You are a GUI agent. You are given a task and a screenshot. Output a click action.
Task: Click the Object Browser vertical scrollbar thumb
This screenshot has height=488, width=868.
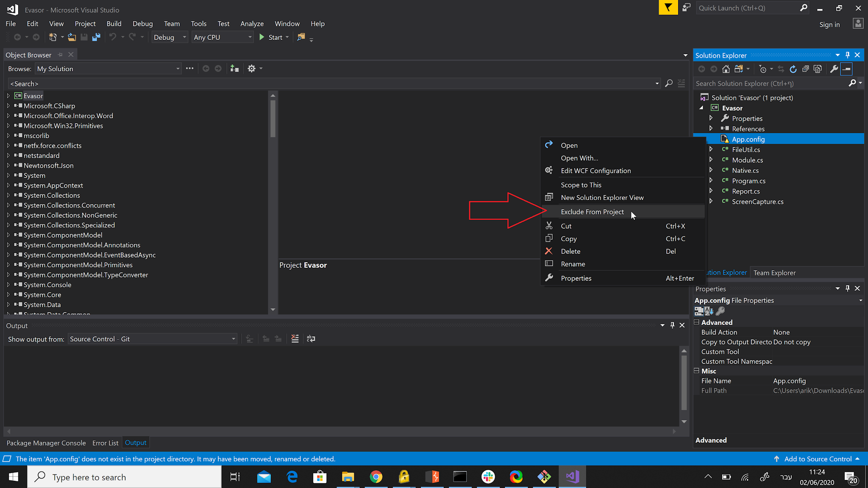click(x=273, y=119)
